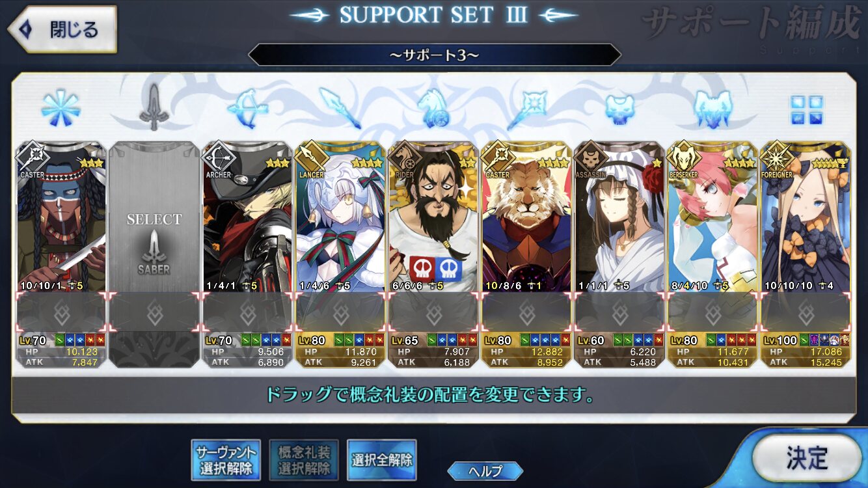Select the Berserker class beast icon

(x=712, y=108)
